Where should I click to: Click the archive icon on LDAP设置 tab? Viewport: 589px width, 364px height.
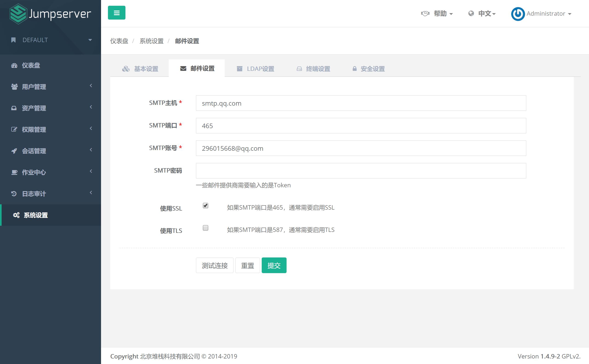point(239,69)
